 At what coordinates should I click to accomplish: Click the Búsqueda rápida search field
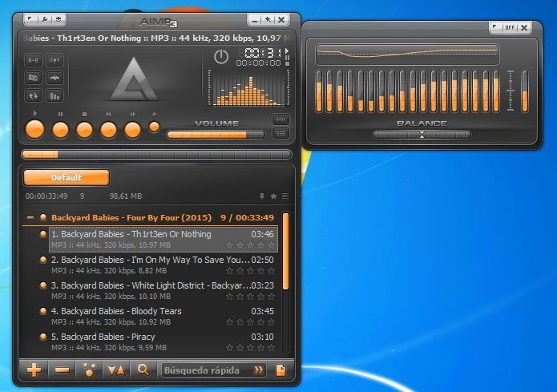coord(206,370)
